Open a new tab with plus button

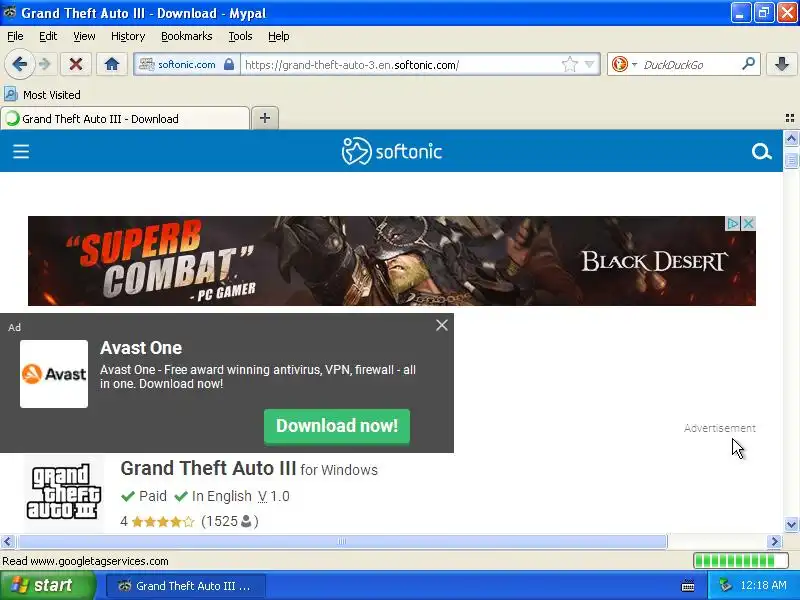[x=265, y=118]
